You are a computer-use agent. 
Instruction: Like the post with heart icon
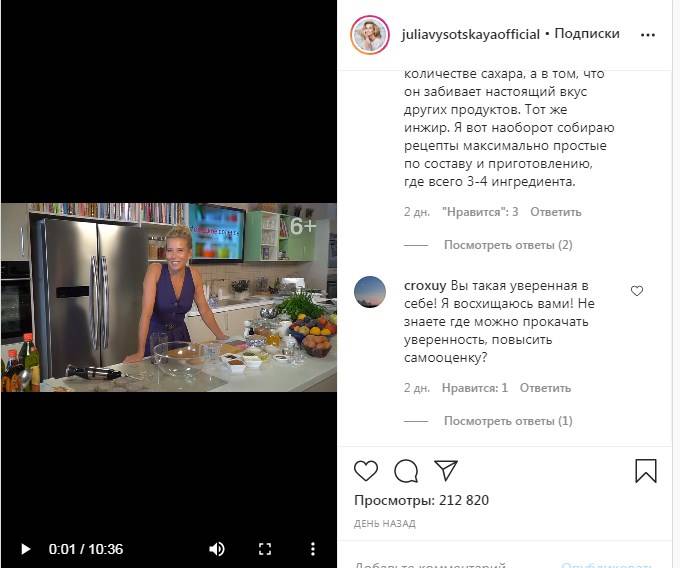click(x=366, y=470)
